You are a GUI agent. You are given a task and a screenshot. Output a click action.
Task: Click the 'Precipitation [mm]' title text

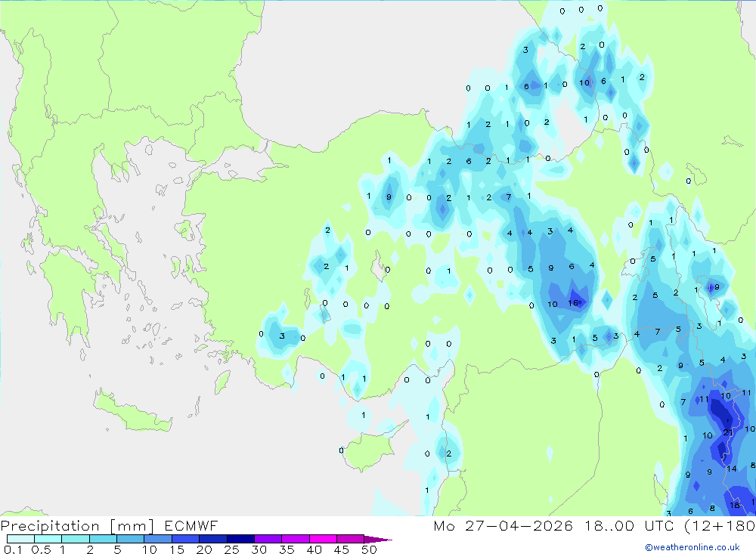77,526
